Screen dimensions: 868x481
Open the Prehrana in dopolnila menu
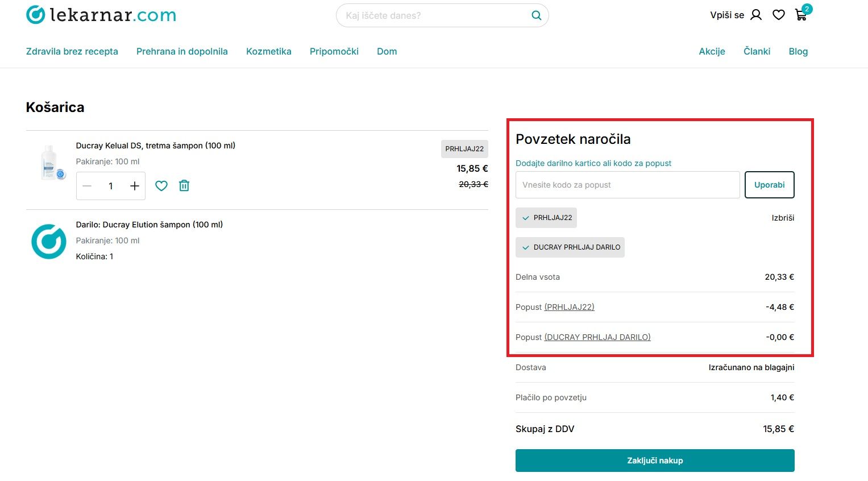pos(182,51)
